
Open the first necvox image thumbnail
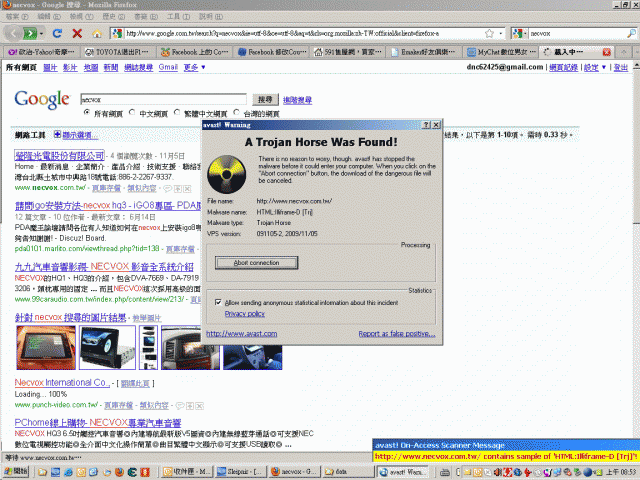tap(46, 348)
